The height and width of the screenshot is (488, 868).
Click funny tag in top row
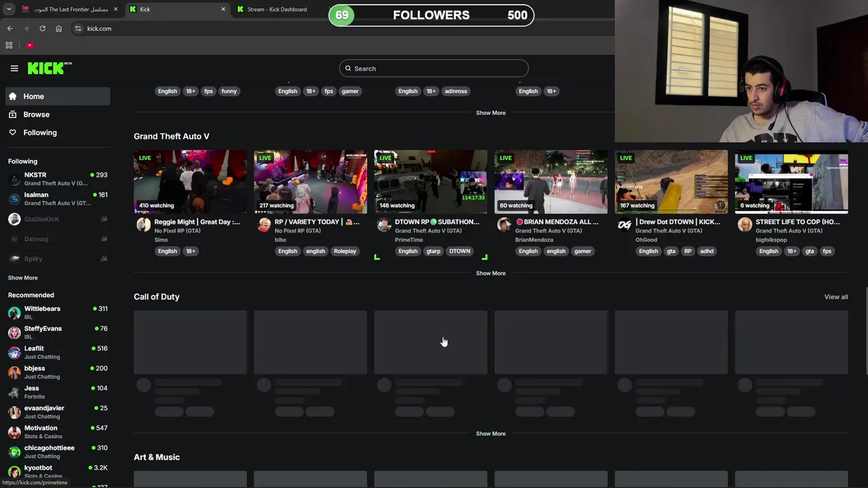tap(229, 91)
